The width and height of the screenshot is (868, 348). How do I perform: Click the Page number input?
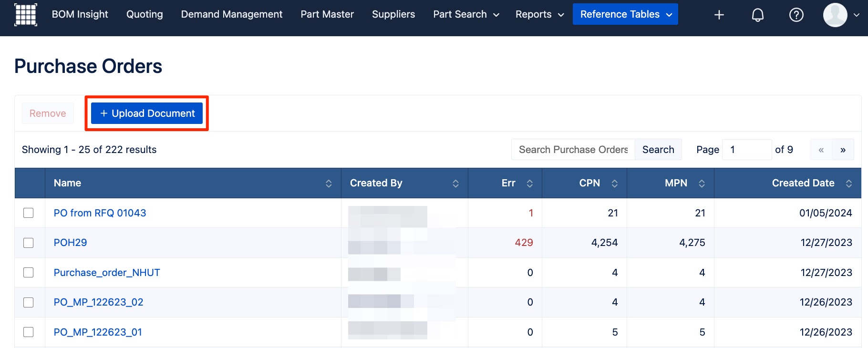[747, 150]
